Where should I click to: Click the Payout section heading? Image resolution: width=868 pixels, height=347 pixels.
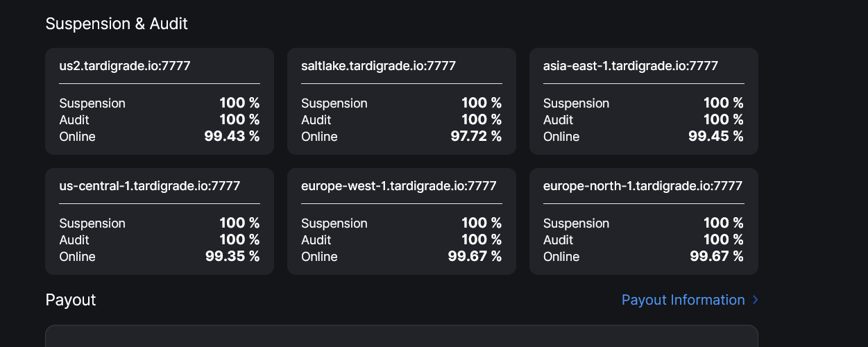tap(71, 300)
